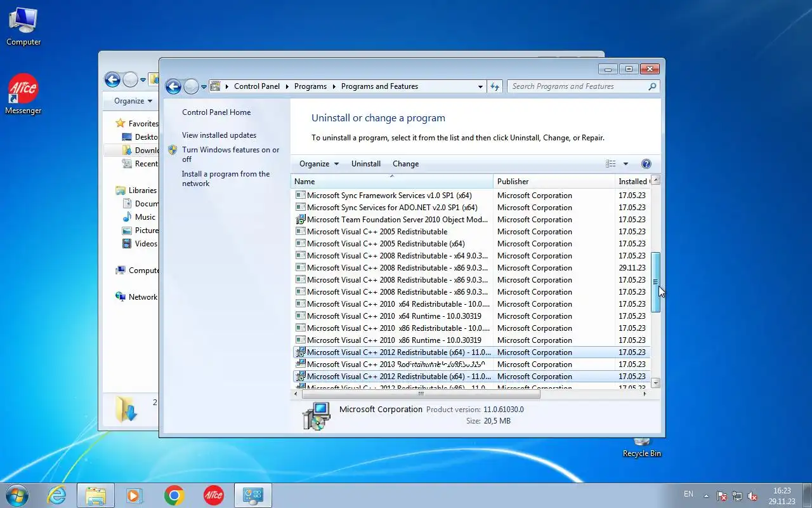The height and width of the screenshot is (508, 812).
Task: Select Microsoft Sync Framework Services v1.0 SP1
Action: tap(471, 196)
